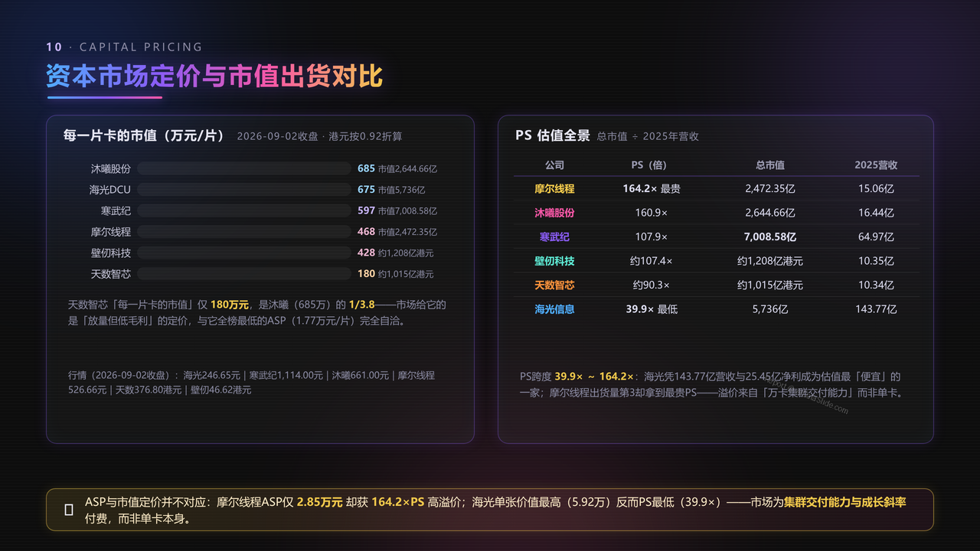The width and height of the screenshot is (980, 551).
Task: Click the bold 7,008.58亿 market cap cell in the table
Action: click(x=770, y=237)
